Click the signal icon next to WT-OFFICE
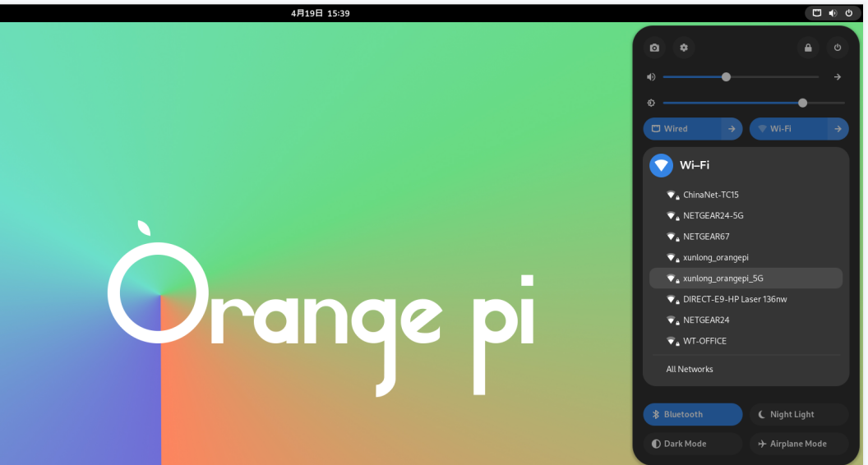The height and width of the screenshot is (465, 868). [672, 341]
